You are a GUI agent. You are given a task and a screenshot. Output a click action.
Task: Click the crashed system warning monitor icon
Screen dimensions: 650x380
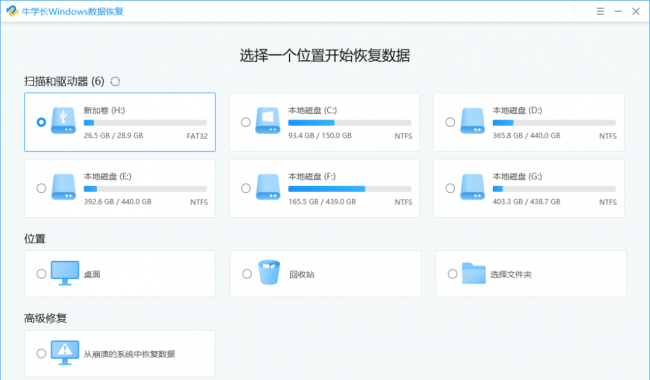tap(65, 353)
